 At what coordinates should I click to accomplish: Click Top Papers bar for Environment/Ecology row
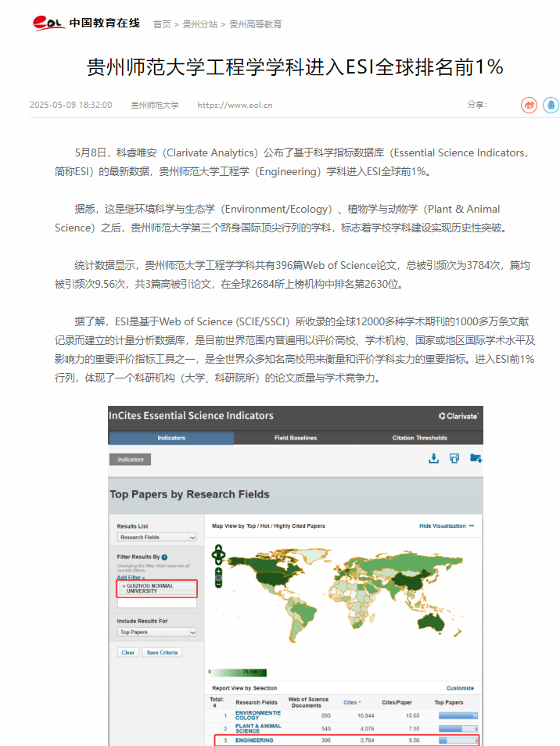click(458, 716)
